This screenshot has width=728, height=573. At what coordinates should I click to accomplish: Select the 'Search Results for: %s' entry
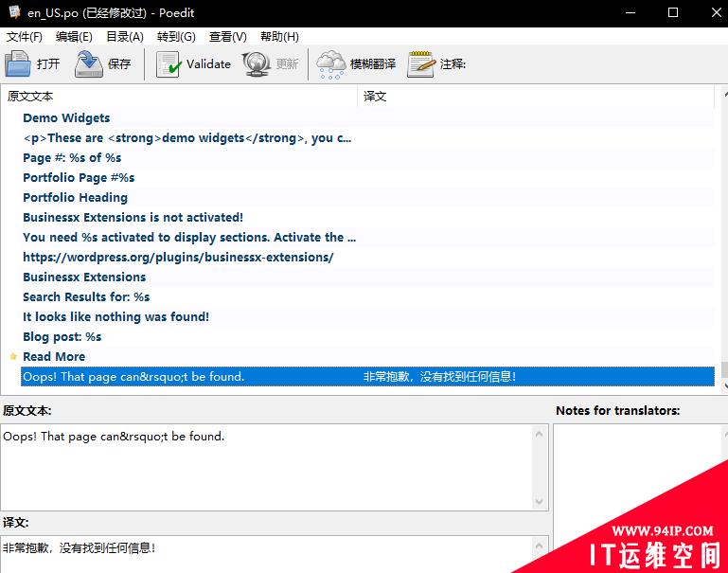[x=367, y=297]
